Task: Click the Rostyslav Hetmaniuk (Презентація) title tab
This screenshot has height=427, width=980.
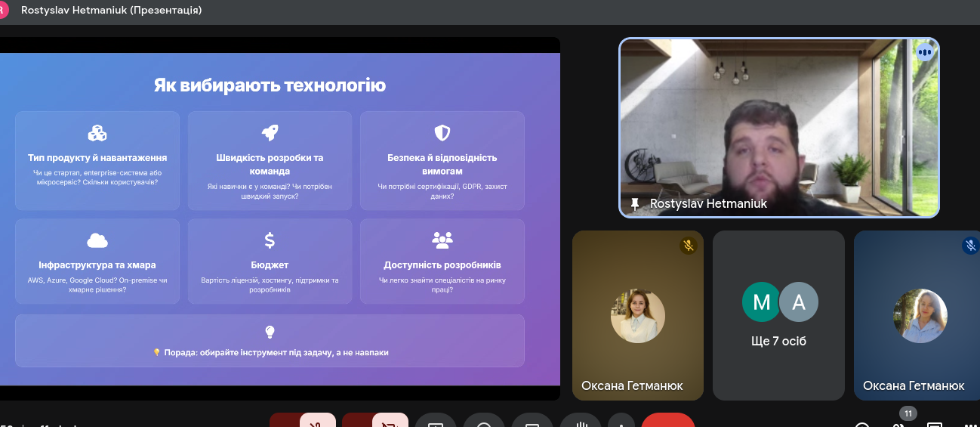Action: [x=111, y=11]
